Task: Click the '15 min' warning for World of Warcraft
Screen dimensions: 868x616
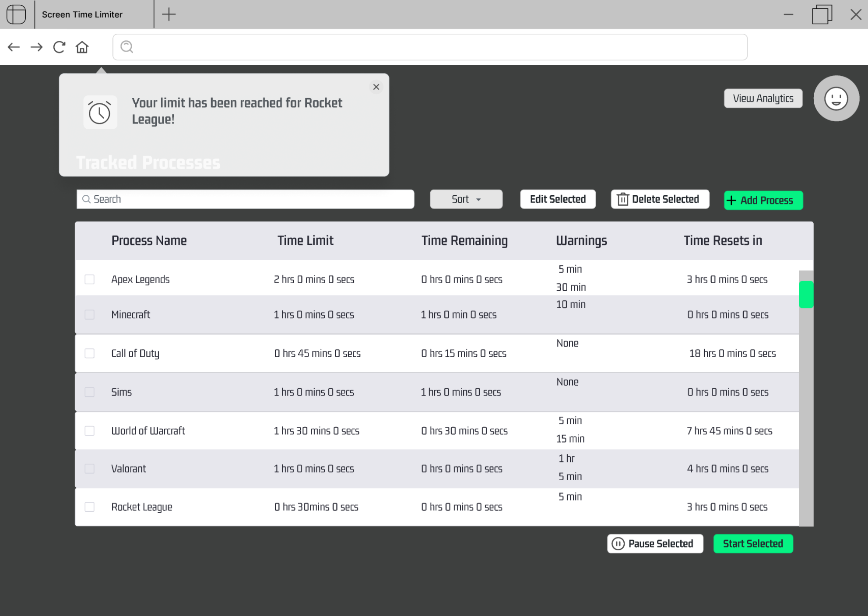Action: [x=570, y=439]
